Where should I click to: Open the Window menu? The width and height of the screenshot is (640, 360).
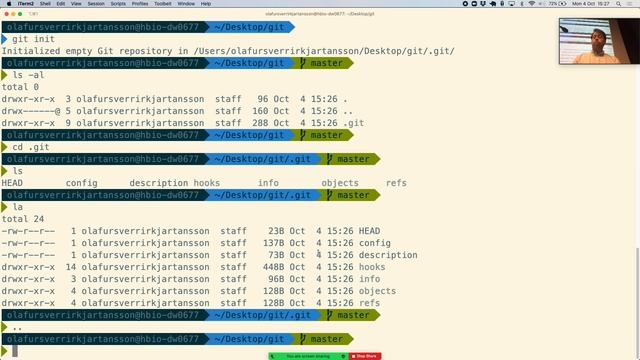[x=186, y=4]
